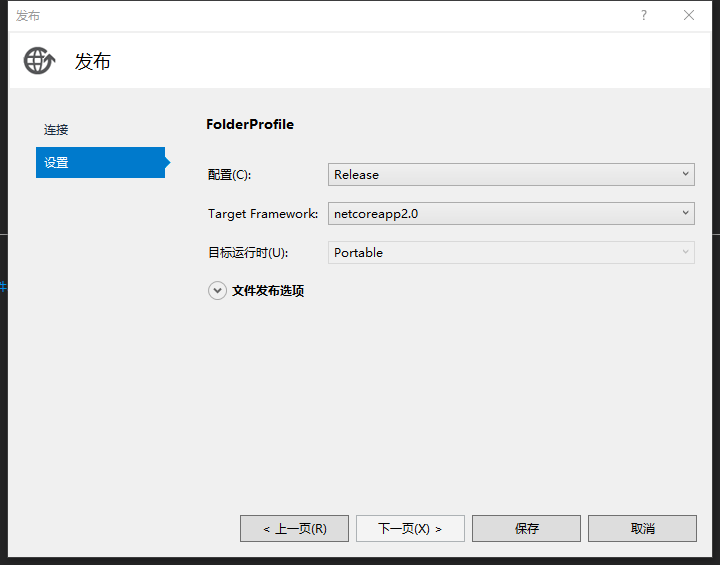Expand the 文件发布选项 section chevron
This screenshot has width=720, height=565.
pos(217,291)
